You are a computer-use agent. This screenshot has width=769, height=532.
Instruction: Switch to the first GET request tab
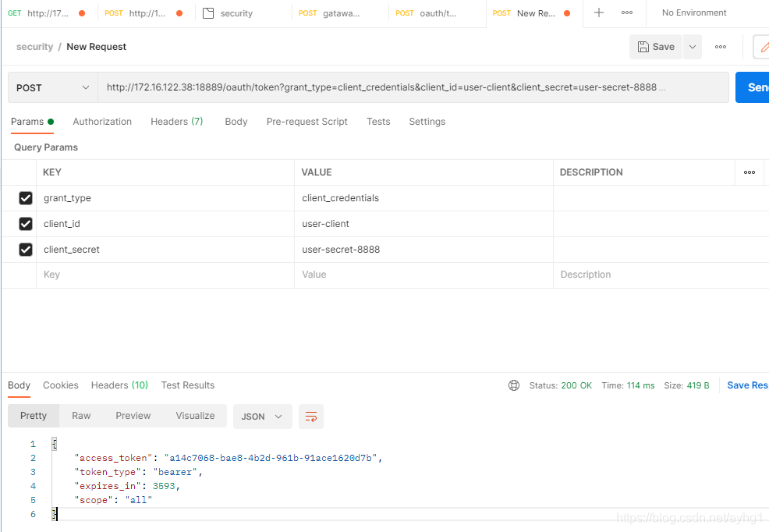tap(47, 13)
